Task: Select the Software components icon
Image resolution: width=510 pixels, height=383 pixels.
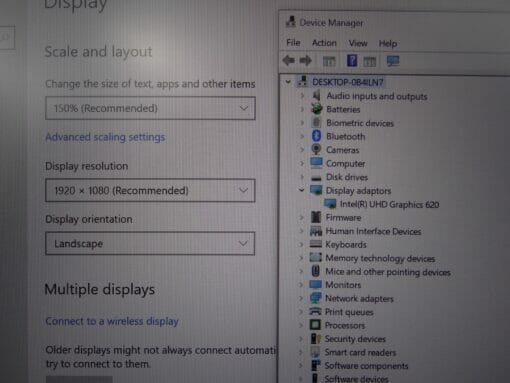Action: coord(315,365)
